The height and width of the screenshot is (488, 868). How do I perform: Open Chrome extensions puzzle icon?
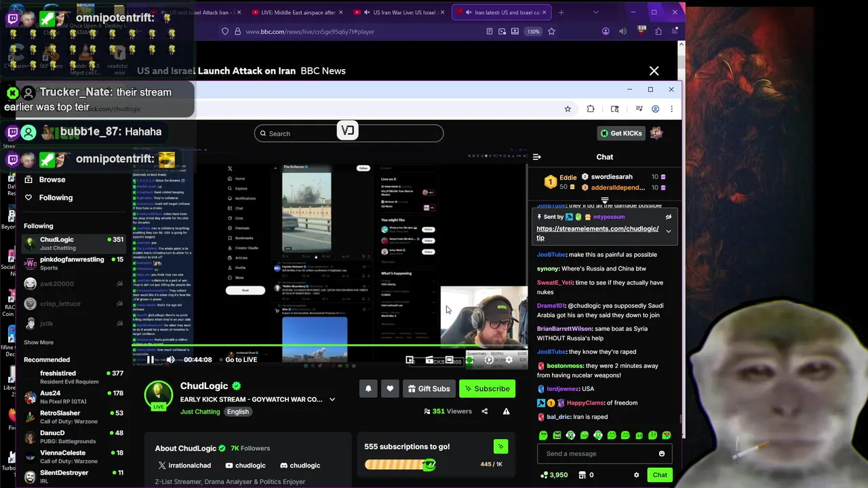coord(591,109)
